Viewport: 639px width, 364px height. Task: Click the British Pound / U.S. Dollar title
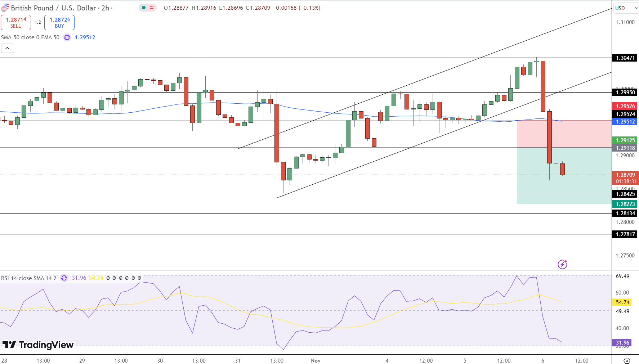pyautogui.click(x=54, y=8)
